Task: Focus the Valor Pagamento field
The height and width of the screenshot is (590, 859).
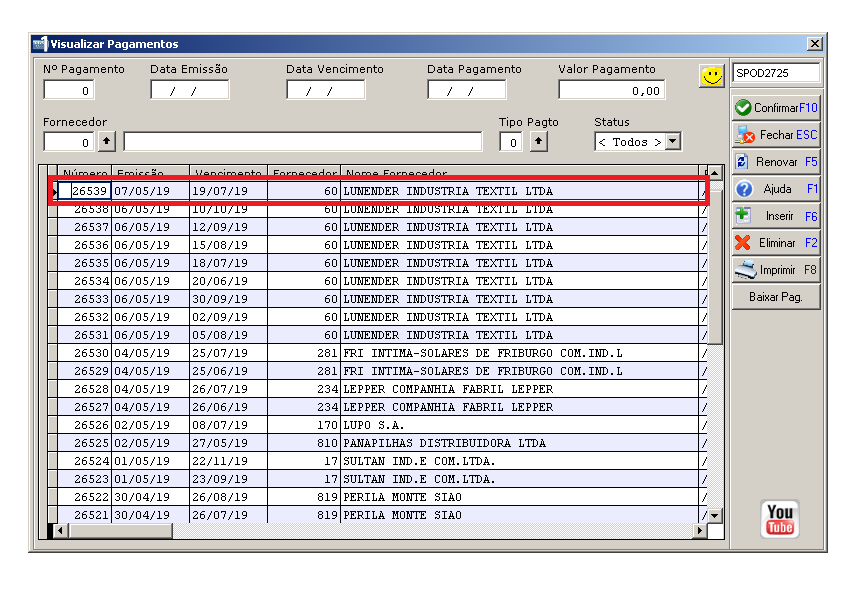Action: (x=612, y=90)
